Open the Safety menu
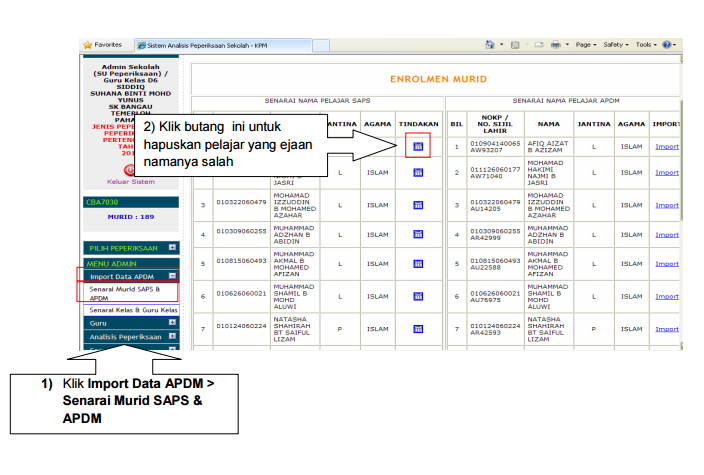704x475 pixels. (616, 45)
